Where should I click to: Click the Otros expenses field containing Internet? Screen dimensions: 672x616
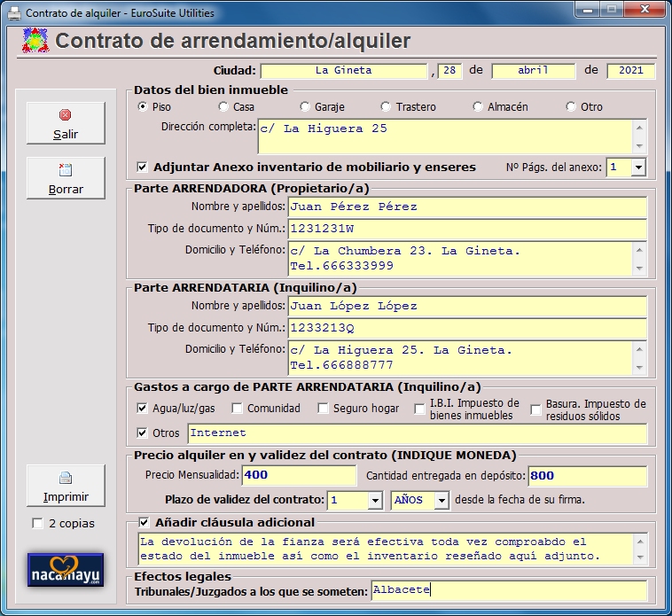click(417, 433)
